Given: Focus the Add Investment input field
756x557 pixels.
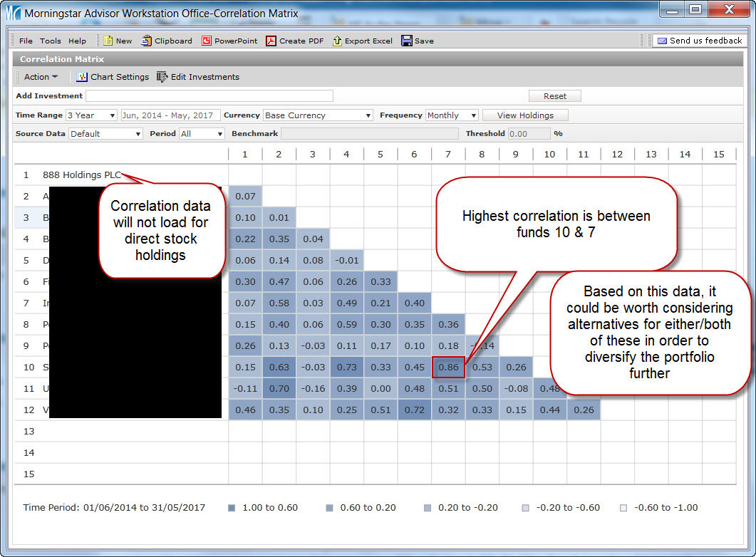Looking at the screenshot, I should [209, 96].
